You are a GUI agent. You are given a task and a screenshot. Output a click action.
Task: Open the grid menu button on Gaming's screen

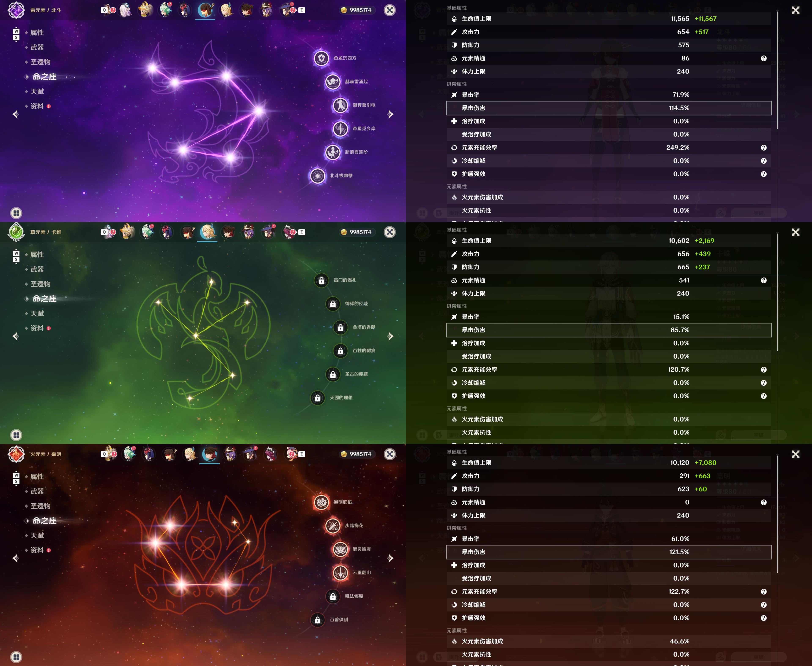(x=16, y=657)
